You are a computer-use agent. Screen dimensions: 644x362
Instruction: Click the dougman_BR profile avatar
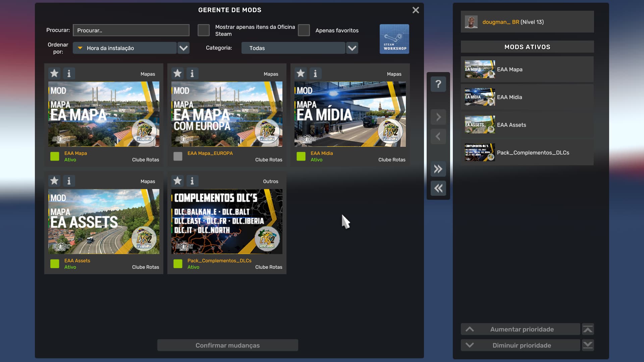tap(471, 22)
